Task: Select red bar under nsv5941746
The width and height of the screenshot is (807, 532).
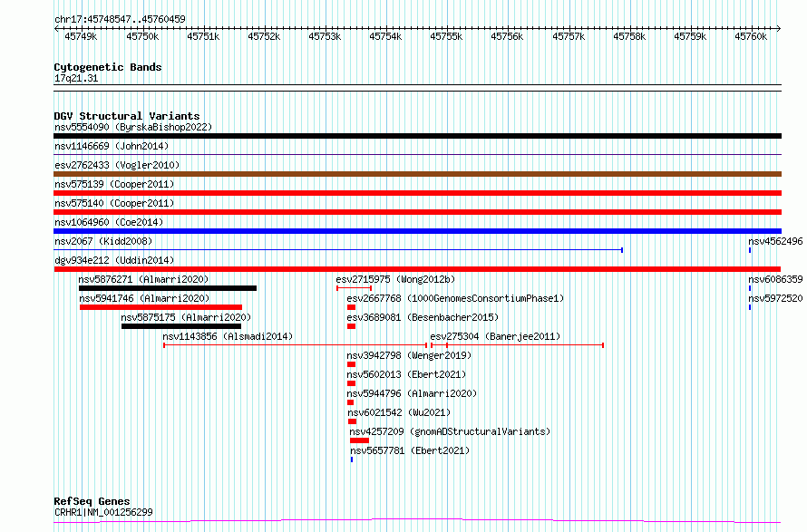Action: tap(161, 307)
